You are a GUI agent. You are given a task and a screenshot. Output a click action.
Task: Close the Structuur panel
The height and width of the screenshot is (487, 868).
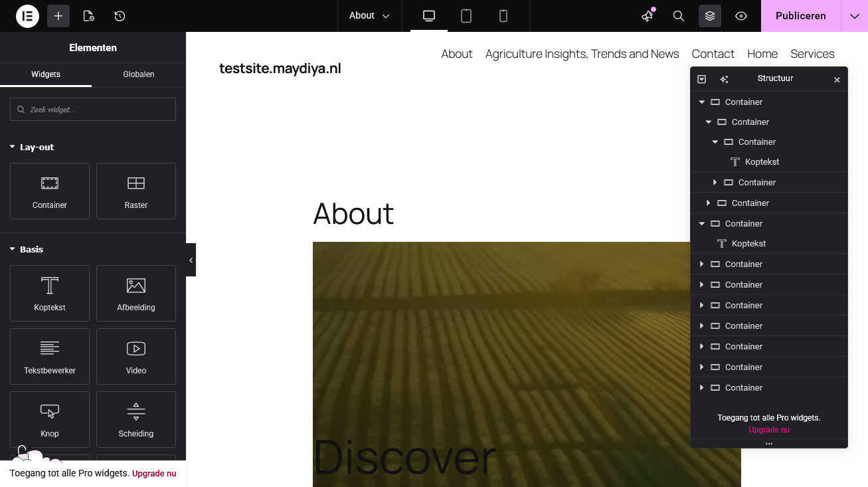(837, 80)
